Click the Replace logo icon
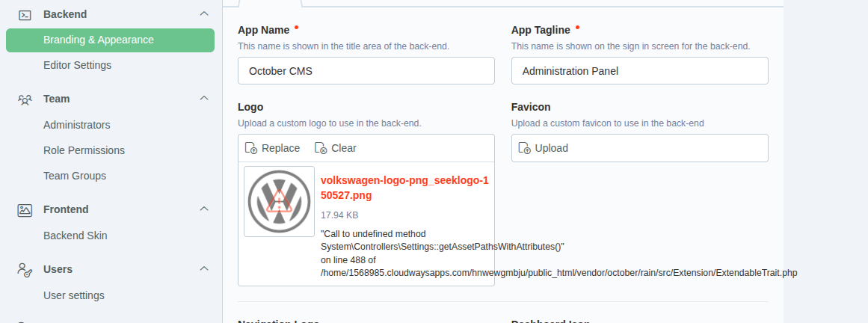 click(x=251, y=148)
